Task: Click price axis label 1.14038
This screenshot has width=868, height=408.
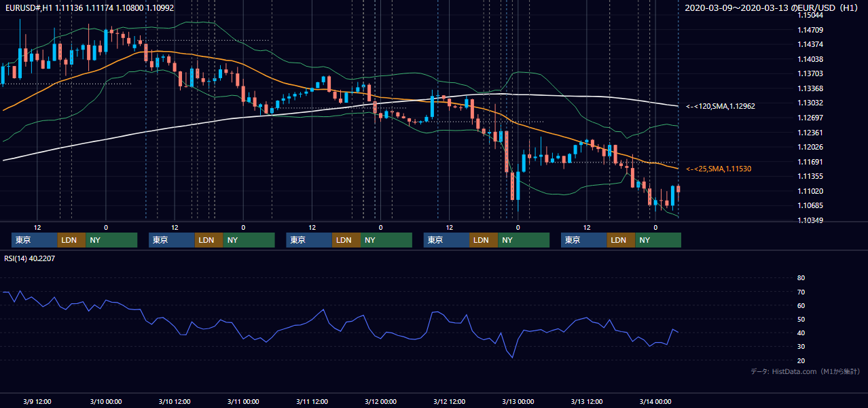Action: 810,59
